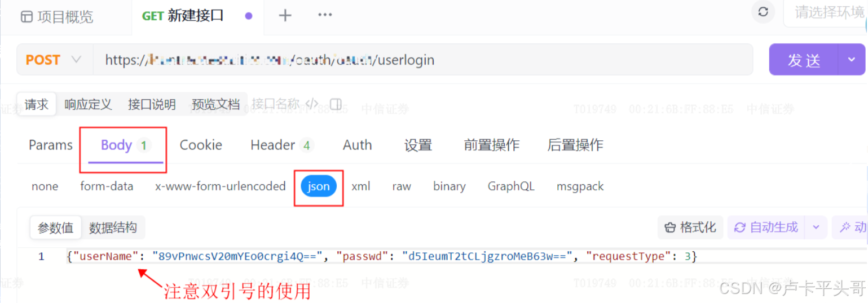Click the 格式化 format button

click(690, 228)
